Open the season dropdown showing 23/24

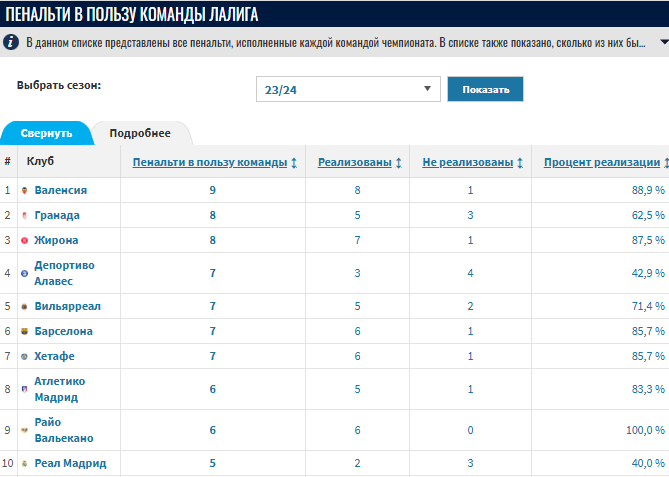point(348,89)
